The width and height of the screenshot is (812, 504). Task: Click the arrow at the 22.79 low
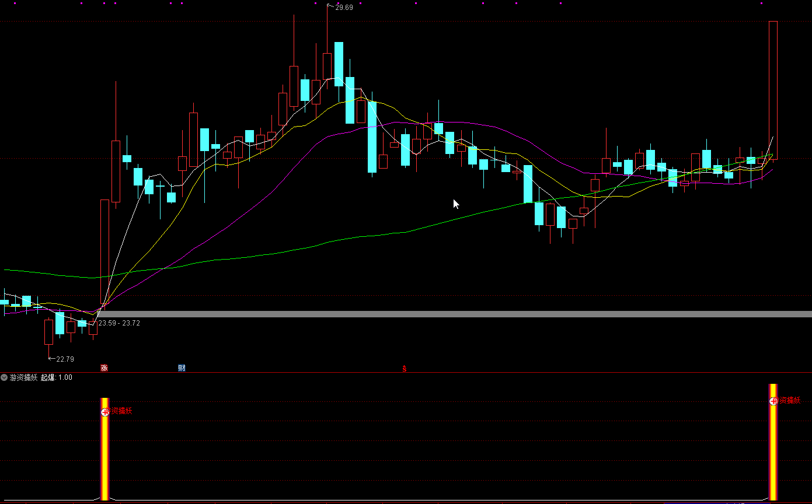51,359
